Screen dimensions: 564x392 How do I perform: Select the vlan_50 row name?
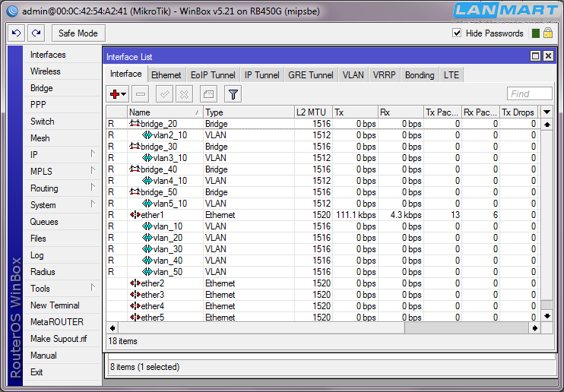[x=168, y=272]
